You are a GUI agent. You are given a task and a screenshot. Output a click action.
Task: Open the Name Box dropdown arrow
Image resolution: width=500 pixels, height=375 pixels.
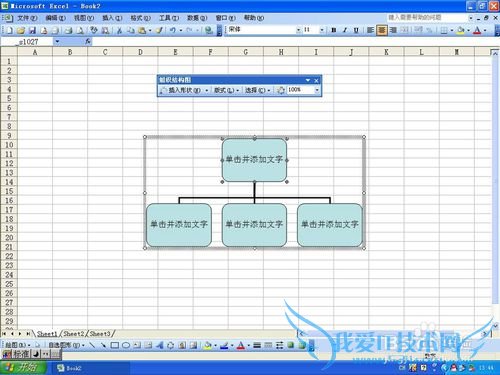[x=57, y=41]
